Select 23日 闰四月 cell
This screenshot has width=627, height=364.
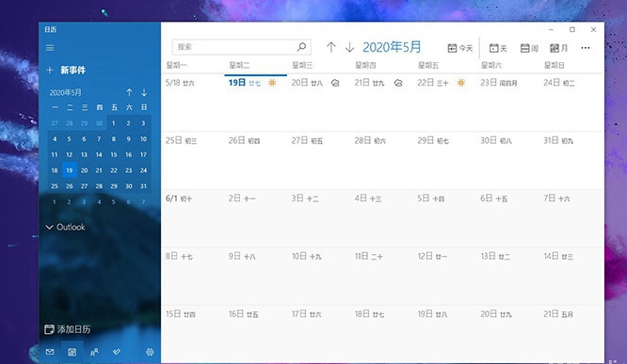(x=507, y=103)
